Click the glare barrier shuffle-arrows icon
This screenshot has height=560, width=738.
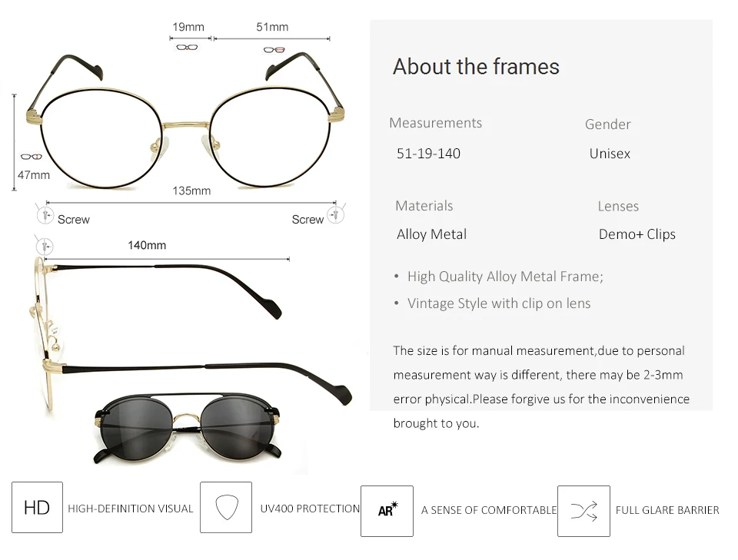point(583,511)
